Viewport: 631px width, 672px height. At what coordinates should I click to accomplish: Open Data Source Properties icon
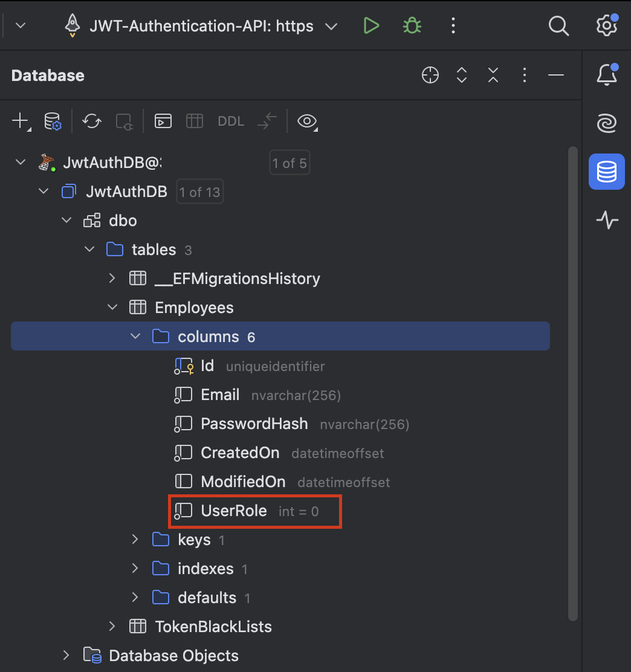[53, 121]
